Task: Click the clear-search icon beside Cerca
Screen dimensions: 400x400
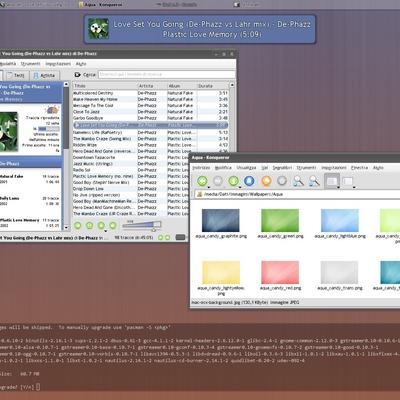Action: click(x=78, y=75)
